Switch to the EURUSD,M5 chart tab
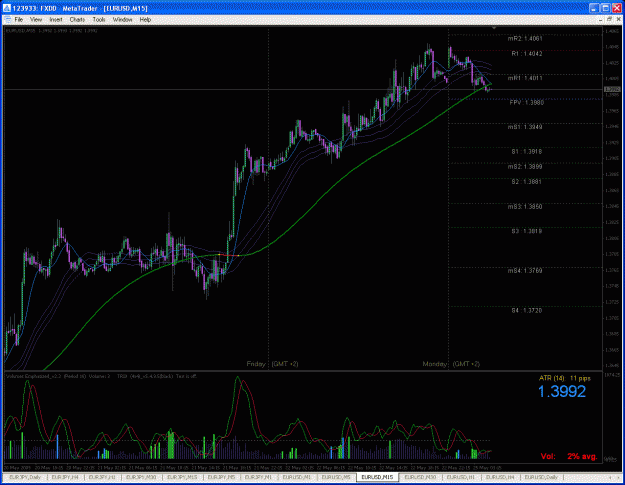The width and height of the screenshot is (625, 485). pyautogui.click(x=336, y=477)
